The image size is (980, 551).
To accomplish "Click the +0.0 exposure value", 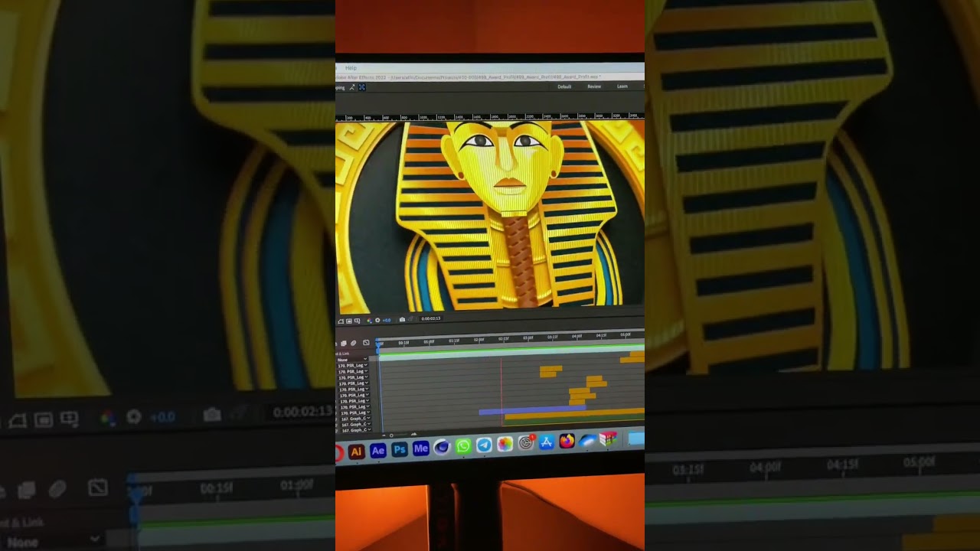I will (387, 320).
